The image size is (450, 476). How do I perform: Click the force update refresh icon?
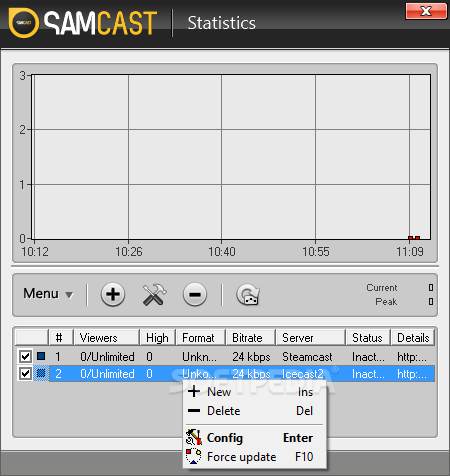point(248,295)
